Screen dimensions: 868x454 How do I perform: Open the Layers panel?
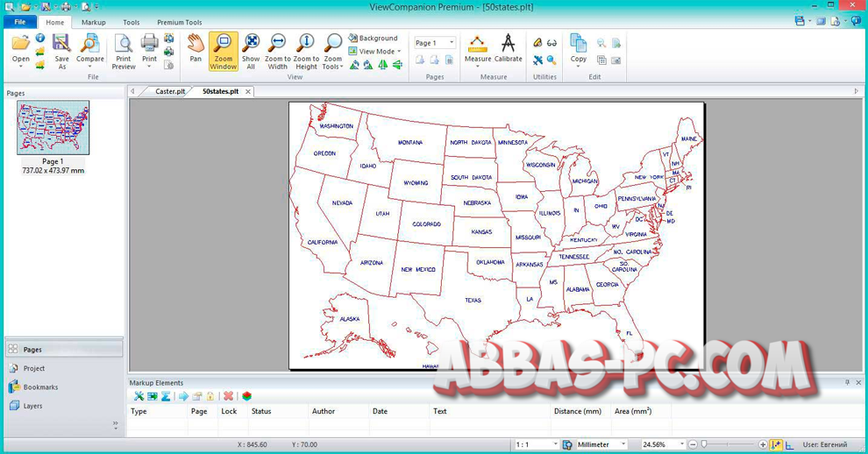[x=33, y=406]
